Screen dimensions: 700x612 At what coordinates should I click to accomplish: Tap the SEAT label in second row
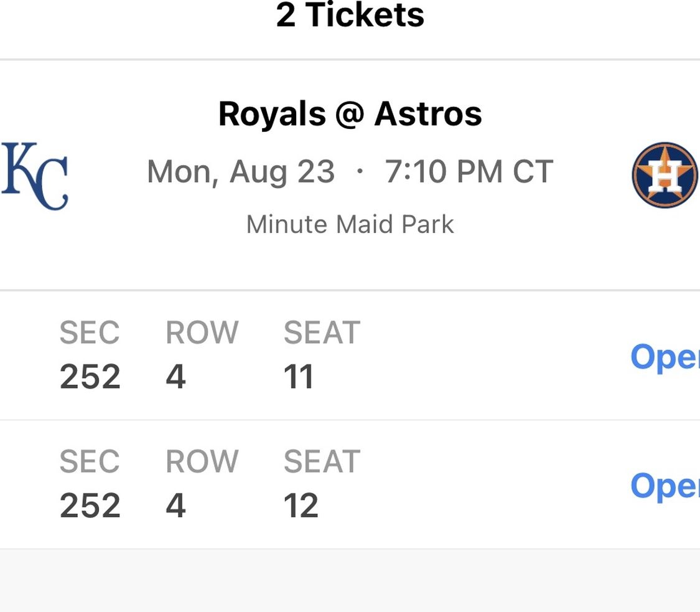322,461
